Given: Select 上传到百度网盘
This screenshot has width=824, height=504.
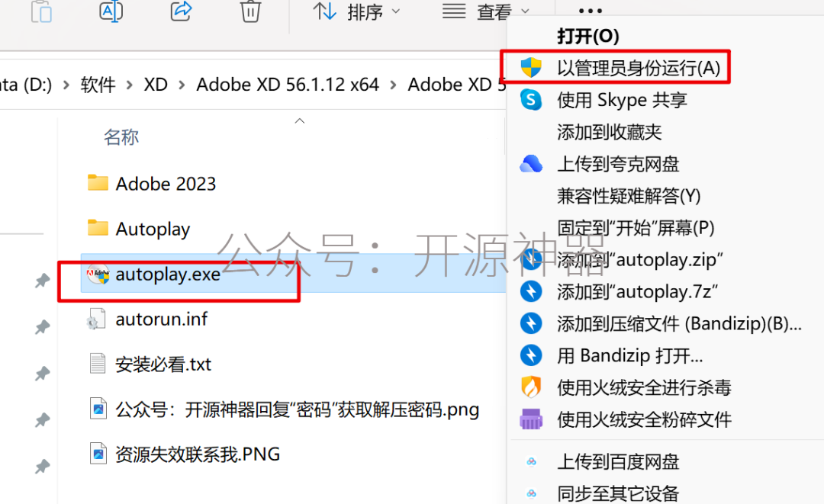Looking at the screenshot, I should coord(618,462).
